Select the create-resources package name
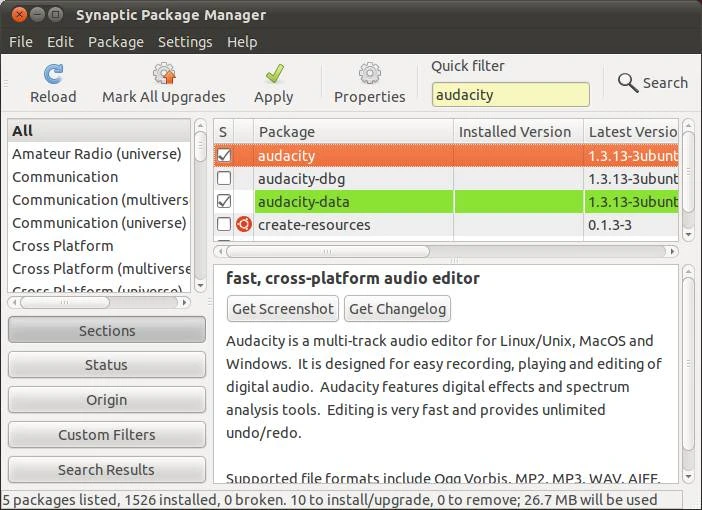This screenshot has height=510, width=702. point(314,224)
